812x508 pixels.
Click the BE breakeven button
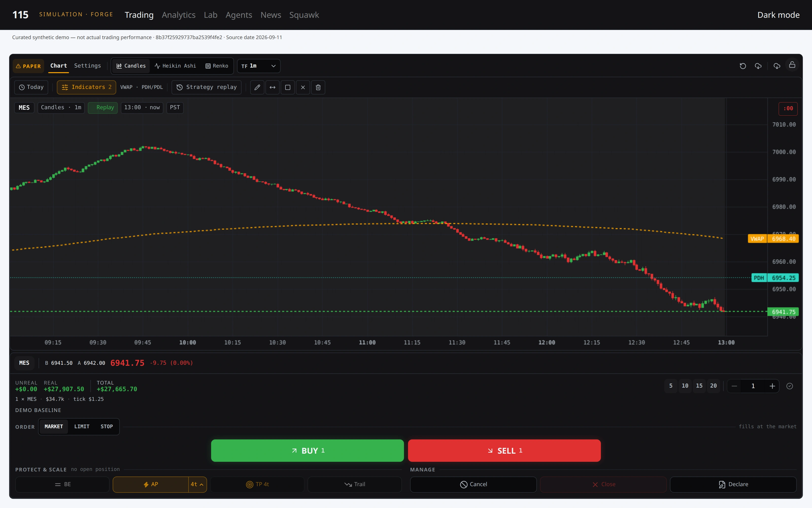pyautogui.click(x=62, y=484)
